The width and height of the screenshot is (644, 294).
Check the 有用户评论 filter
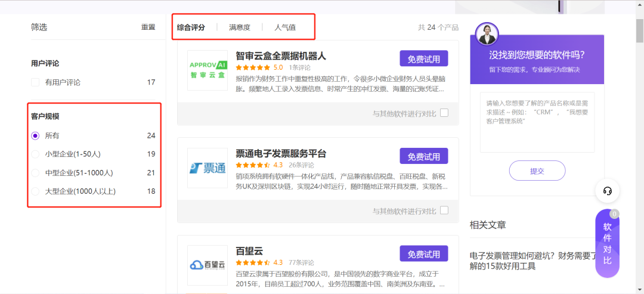coord(35,82)
